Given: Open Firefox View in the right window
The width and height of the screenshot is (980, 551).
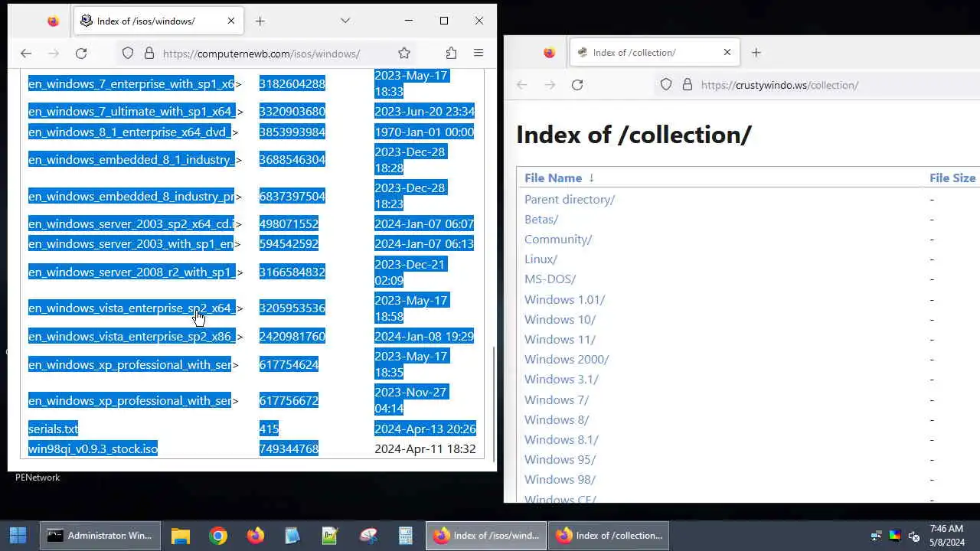Looking at the screenshot, I should [x=549, y=52].
